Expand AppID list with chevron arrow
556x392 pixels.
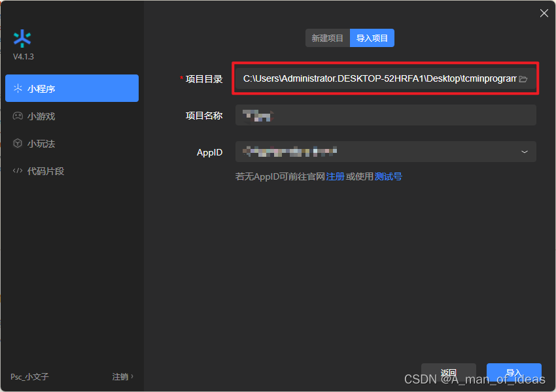point(525,152)
